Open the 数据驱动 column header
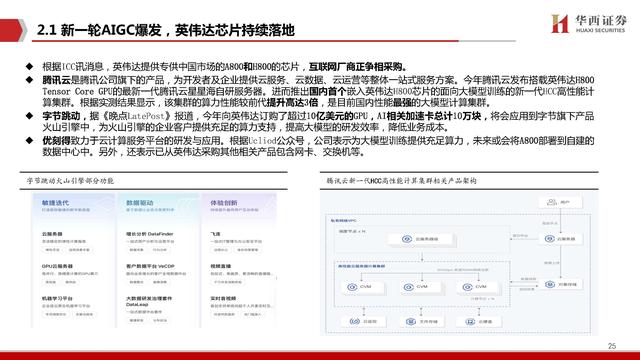640x360 pixels. 140,203
